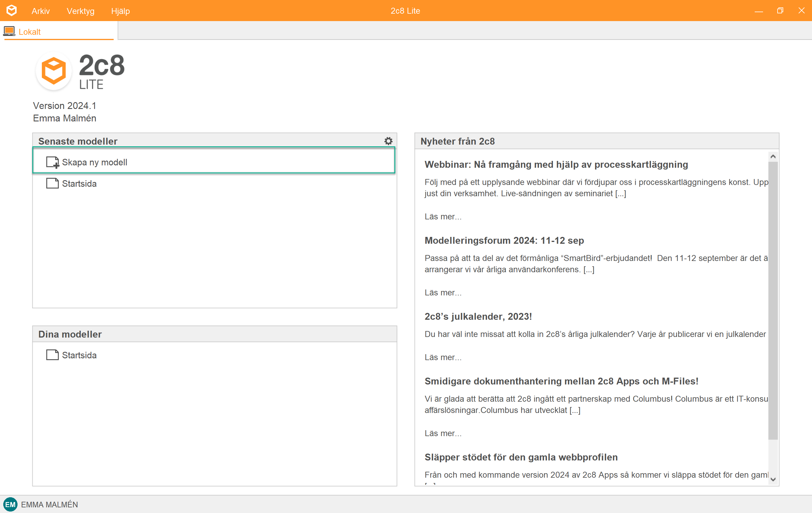Open Smidigare dokumenthantering headline
This screenshot has height=513, width=812.
[561, 381]
